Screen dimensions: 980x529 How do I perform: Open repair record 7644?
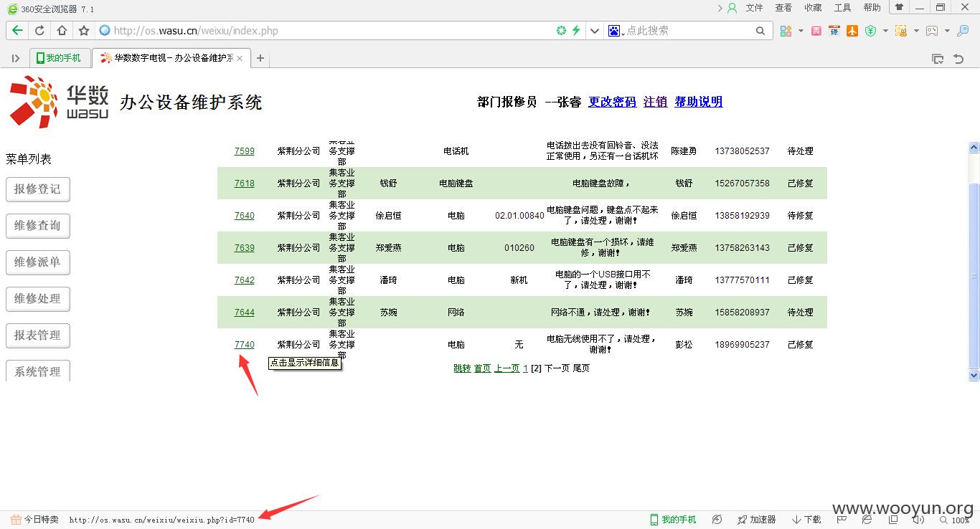[245, 313]
